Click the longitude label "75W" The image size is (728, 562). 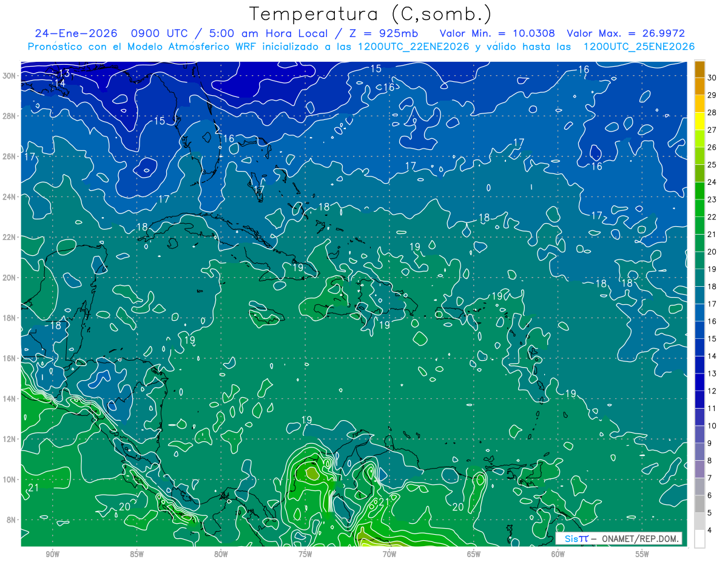(x=305, y=555)
